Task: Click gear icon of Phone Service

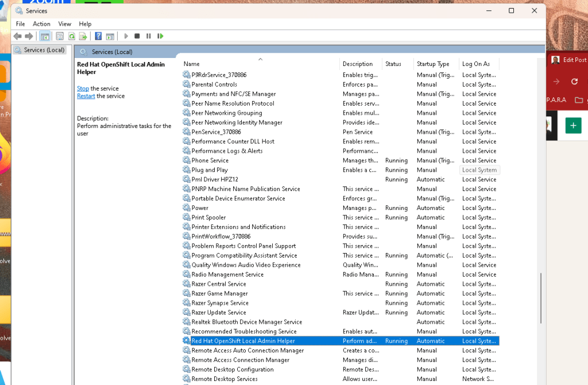Action: tap(187, 160)
